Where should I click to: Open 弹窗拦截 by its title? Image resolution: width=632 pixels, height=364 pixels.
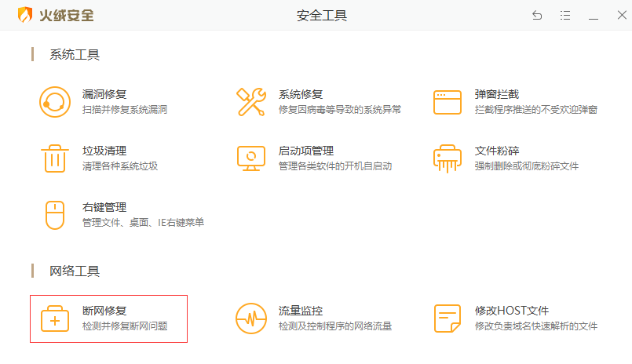coord(496,94)
